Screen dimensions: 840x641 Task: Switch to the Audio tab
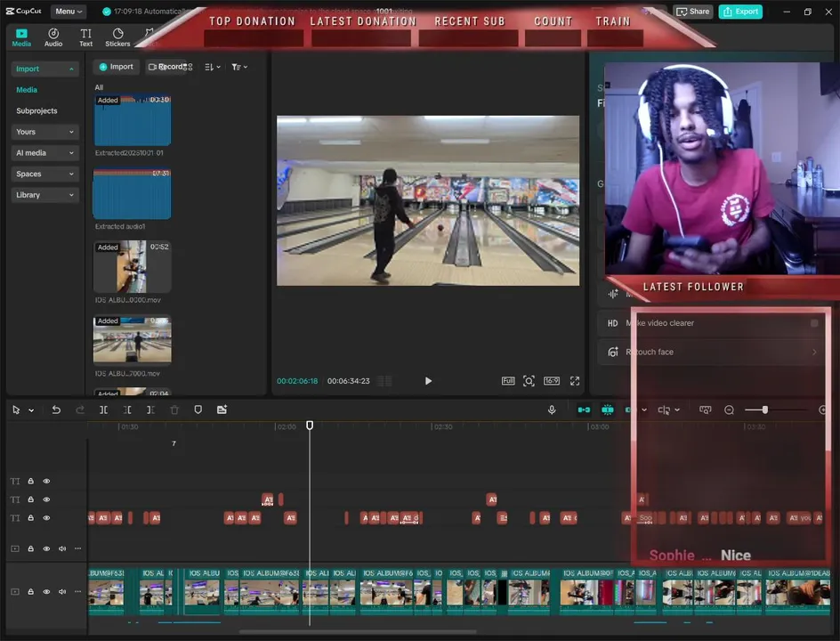pyautogui.click(x=53, y=37)
